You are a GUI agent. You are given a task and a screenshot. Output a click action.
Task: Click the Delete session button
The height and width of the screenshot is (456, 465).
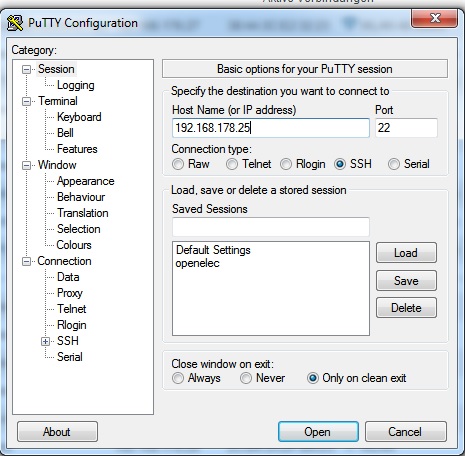point(406,308)
